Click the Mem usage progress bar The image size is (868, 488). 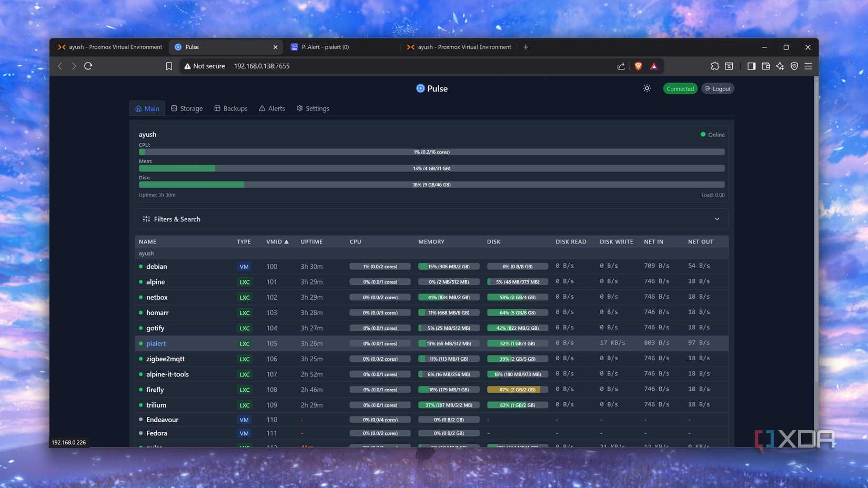(x=431, y=168)
